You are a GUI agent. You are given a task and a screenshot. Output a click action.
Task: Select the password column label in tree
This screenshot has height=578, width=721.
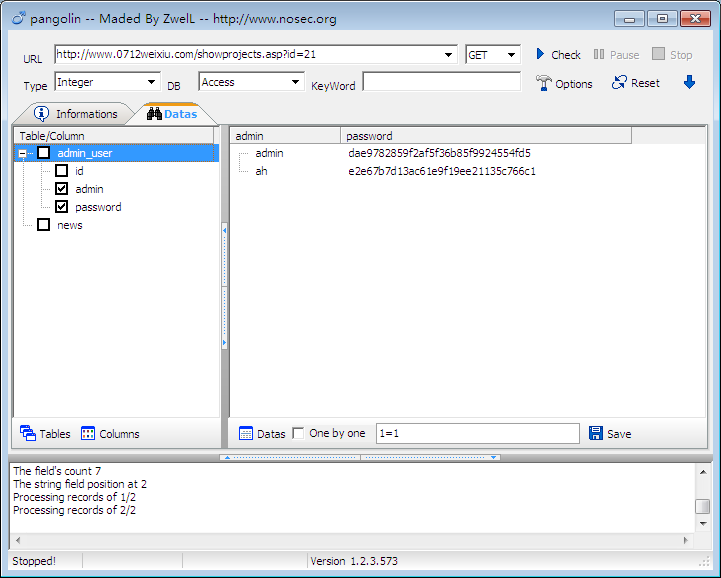pos(98,207)
